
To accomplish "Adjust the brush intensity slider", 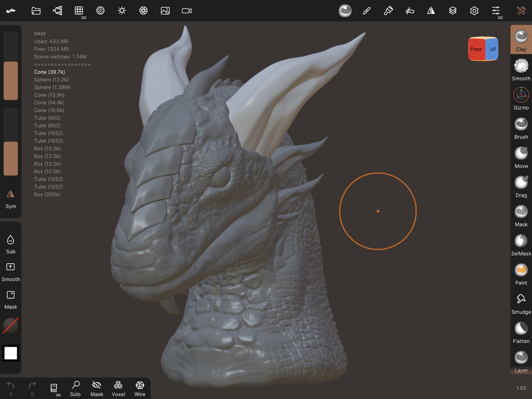I will 11,142.
